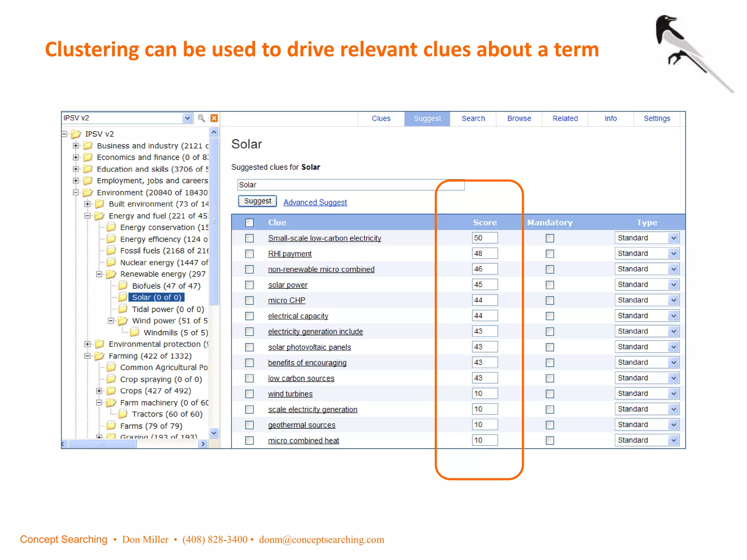Click the tree scroll-up arrow

pyautogui.click(x=214, y=132)
